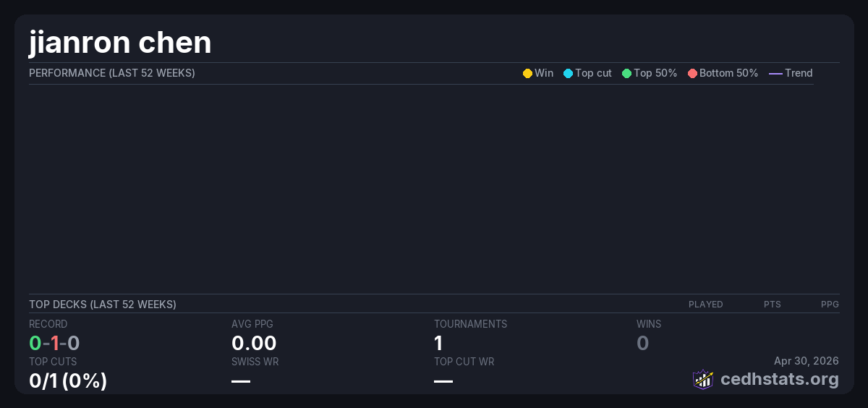Toggle the Bottom 50% legend label
The height and width of the screenshot is (408, 868).
[x=728, y=73]
